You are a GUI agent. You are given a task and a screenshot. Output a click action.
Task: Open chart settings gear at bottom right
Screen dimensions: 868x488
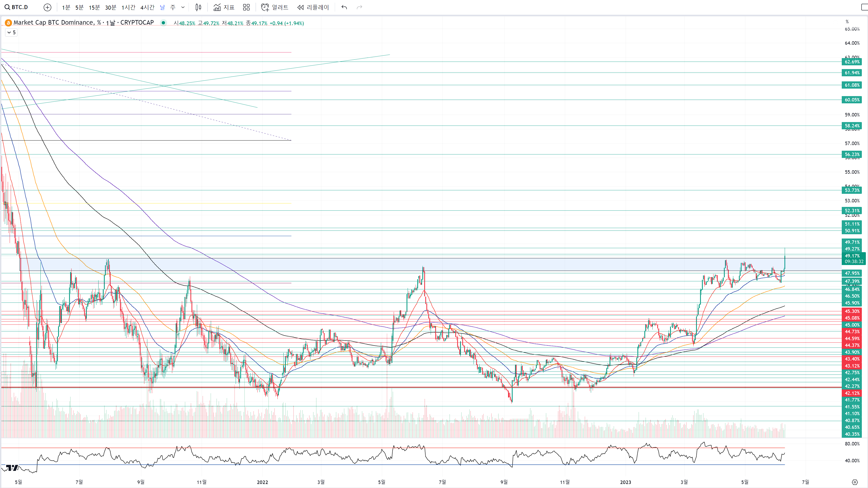point(855,482)
